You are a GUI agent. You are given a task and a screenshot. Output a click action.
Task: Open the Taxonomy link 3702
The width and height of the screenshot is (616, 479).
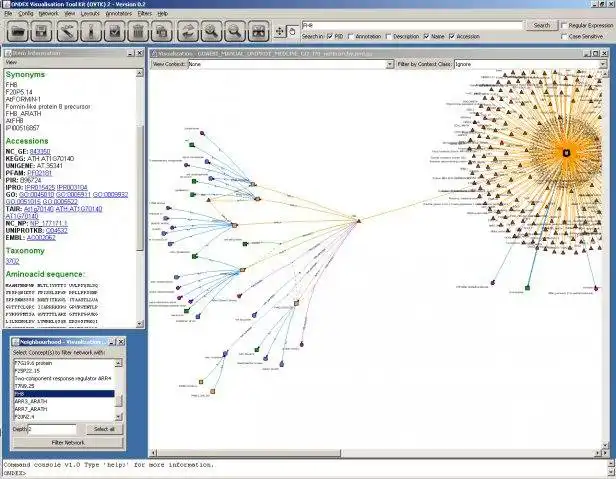click(x=12, y=261)
